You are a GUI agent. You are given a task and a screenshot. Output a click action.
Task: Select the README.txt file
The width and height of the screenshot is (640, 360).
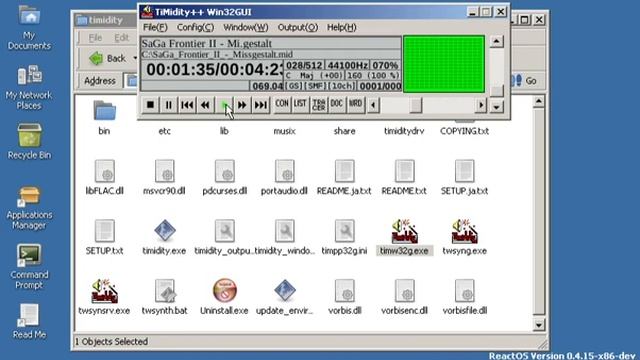click(x=404, y=177)
